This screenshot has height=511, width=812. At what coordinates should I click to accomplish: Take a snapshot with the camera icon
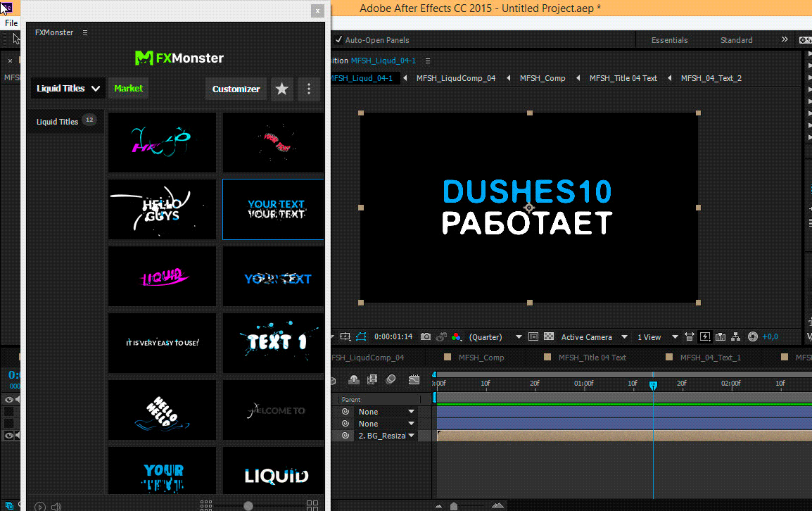click(x=426, y=337)
